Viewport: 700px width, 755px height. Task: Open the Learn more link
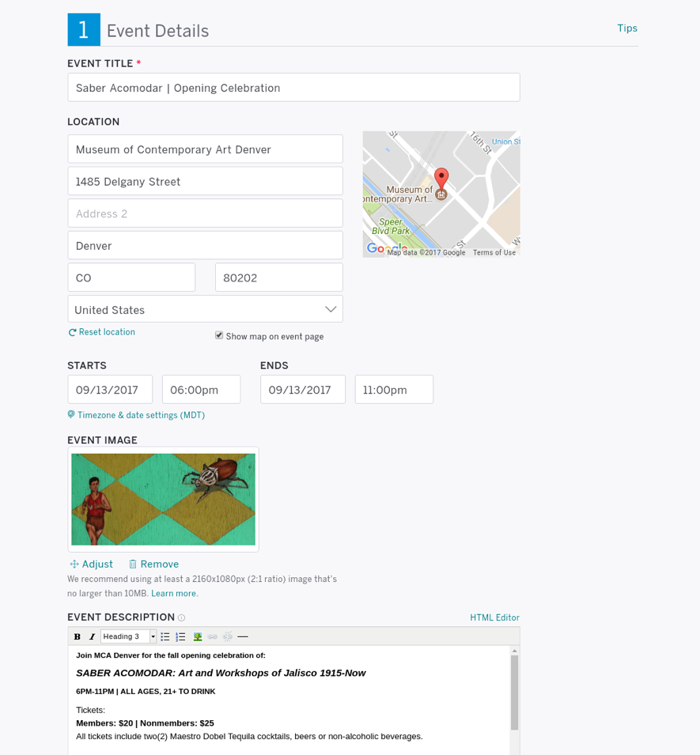pyautogui.click(x=173, y=593)
